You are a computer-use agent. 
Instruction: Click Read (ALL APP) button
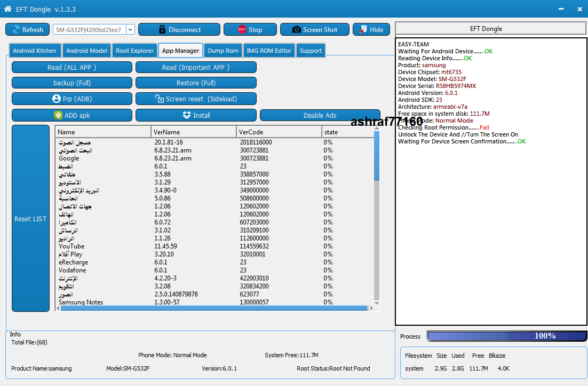(72, 68)
